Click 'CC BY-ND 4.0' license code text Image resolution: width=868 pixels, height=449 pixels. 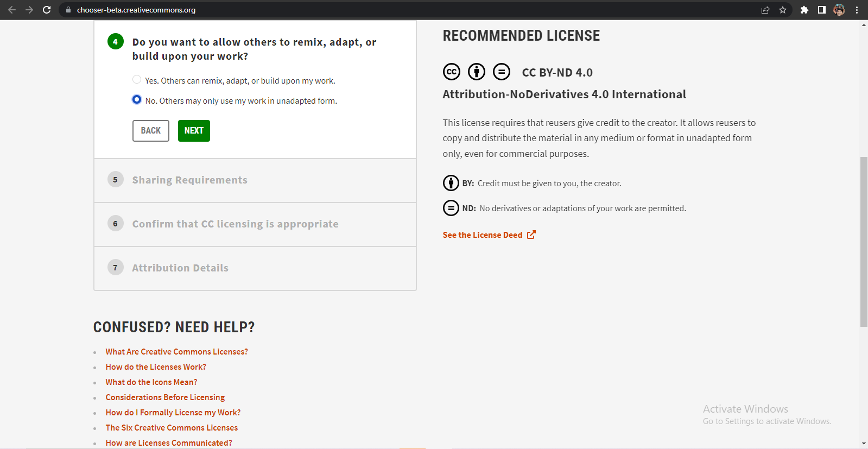coord(557,72)
